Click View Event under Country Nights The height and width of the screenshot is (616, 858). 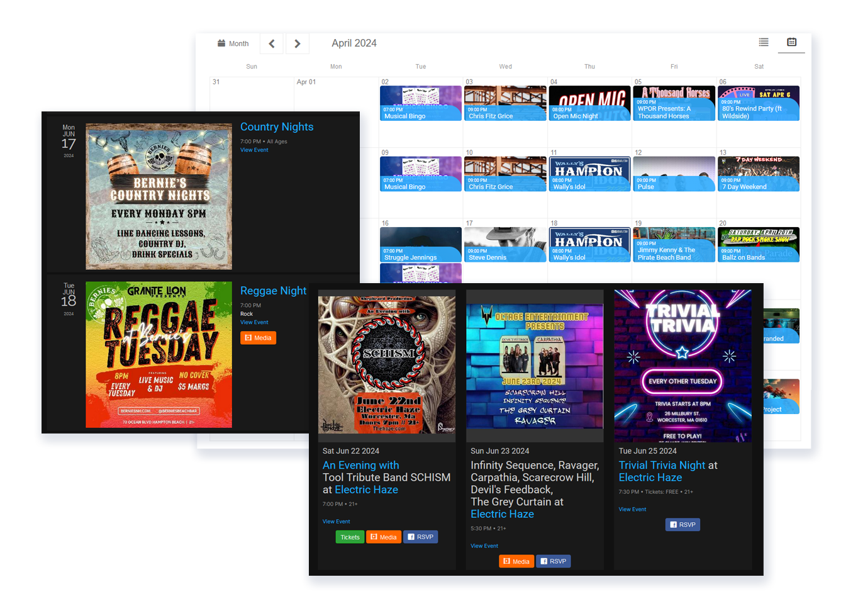pos(254,150)
